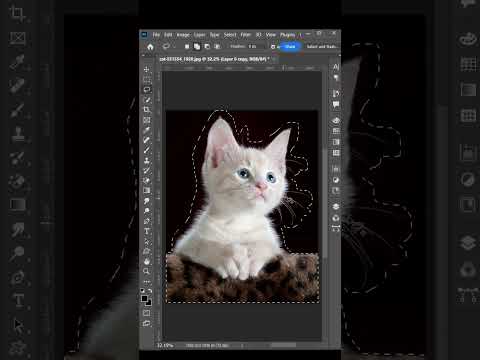Choose Intersect with Selection mode
The width and height of the screenshot is (480, 360).
click(217, 47)
